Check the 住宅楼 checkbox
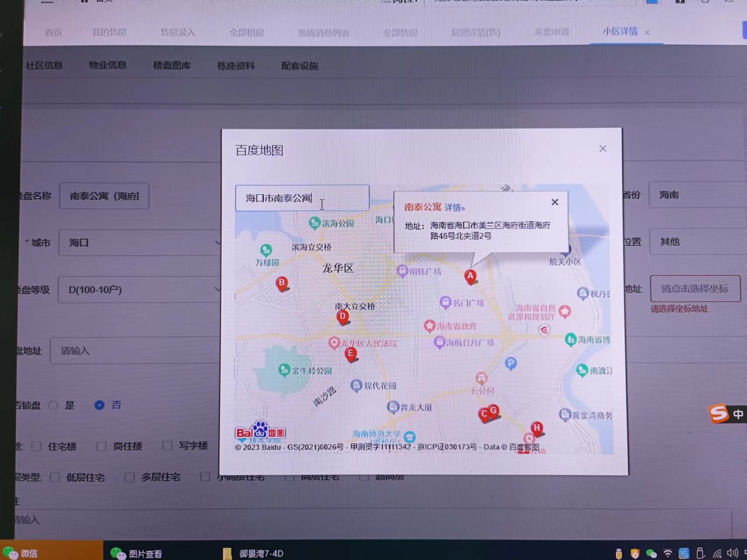 (x=37, y=446)
